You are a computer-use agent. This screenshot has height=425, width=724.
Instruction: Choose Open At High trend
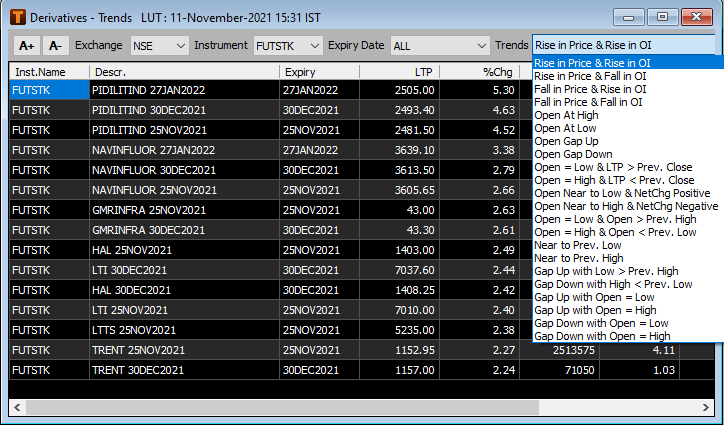pos(628,115)
